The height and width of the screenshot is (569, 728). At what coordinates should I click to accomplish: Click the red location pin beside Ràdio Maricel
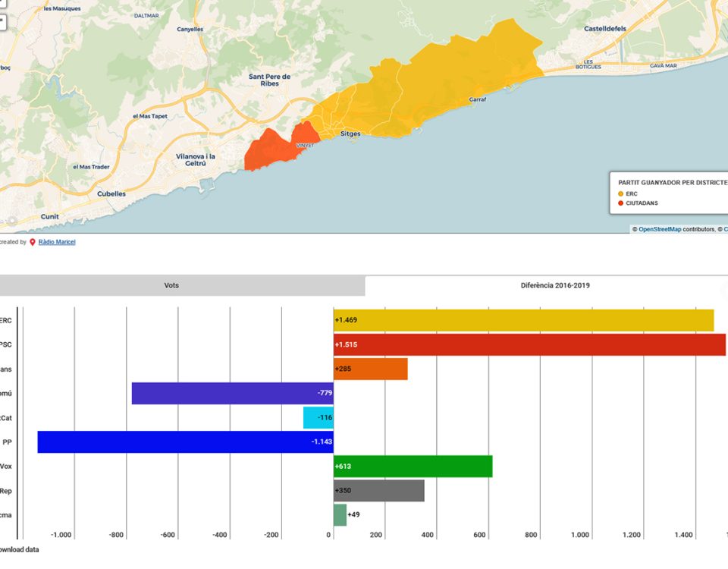pyautogui.click(x=33, y=242)
